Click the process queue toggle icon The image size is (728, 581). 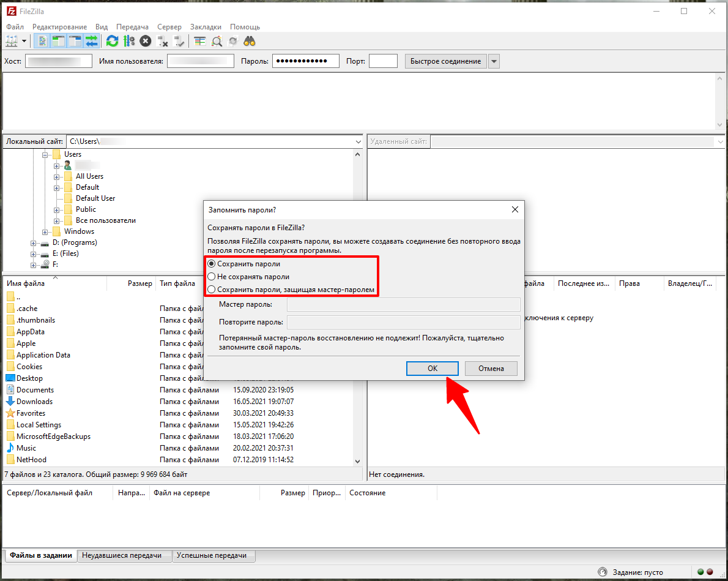tap(128, 41)
